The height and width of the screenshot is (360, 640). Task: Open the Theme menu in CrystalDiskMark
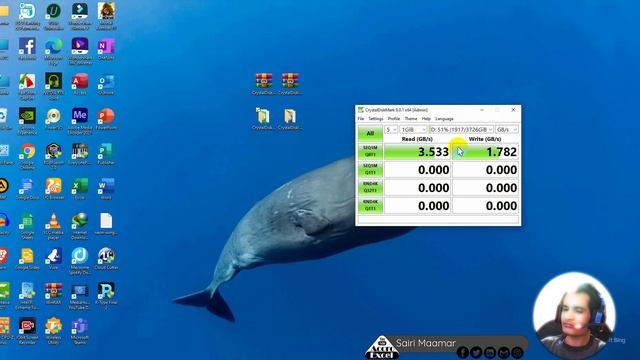click(411, 119)
